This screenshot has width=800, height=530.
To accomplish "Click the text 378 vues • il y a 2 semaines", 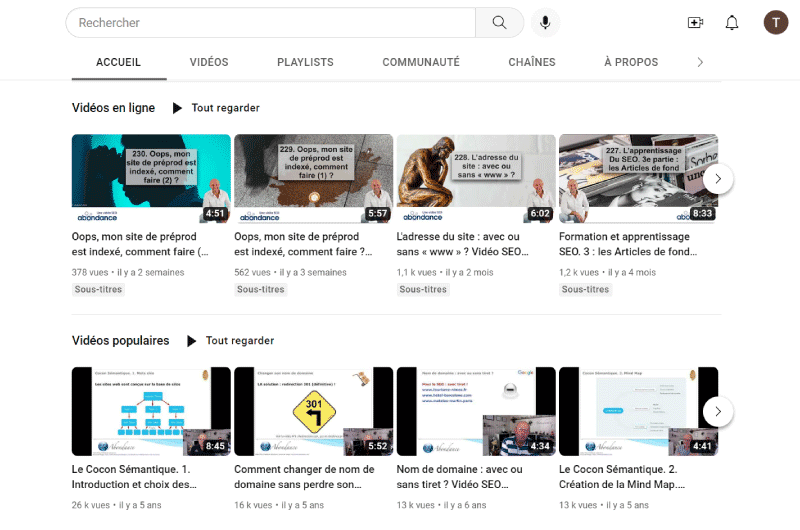I will pyautogui.click(x=128, y=272).
